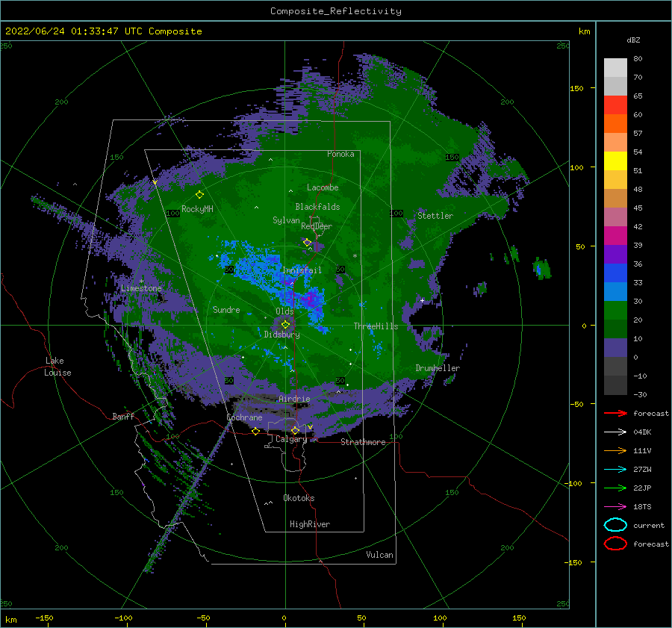Click the km unit label at top right
Viewport: 672px width, 628px height.
[x=584, y=31]
